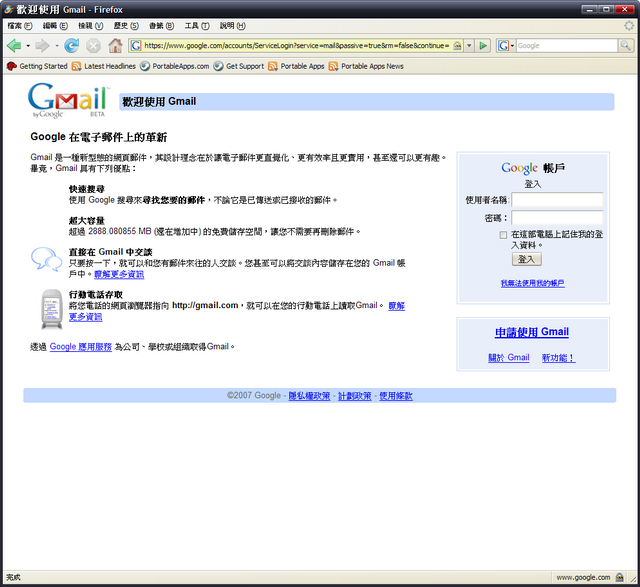This screenshot has height=587, width=640.
Task: Open PortableApps.com bookmark
Action: [x=175, y=66]
